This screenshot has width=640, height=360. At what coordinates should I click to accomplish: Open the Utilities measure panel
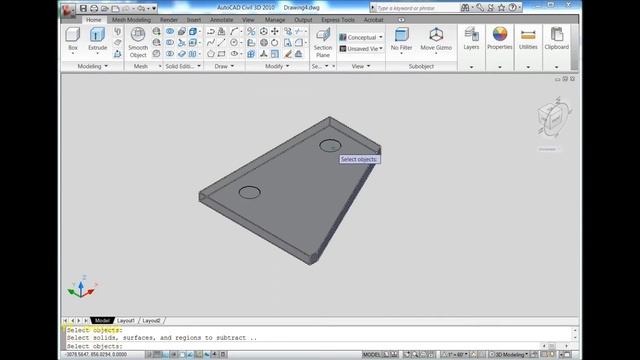coord(528,39)
